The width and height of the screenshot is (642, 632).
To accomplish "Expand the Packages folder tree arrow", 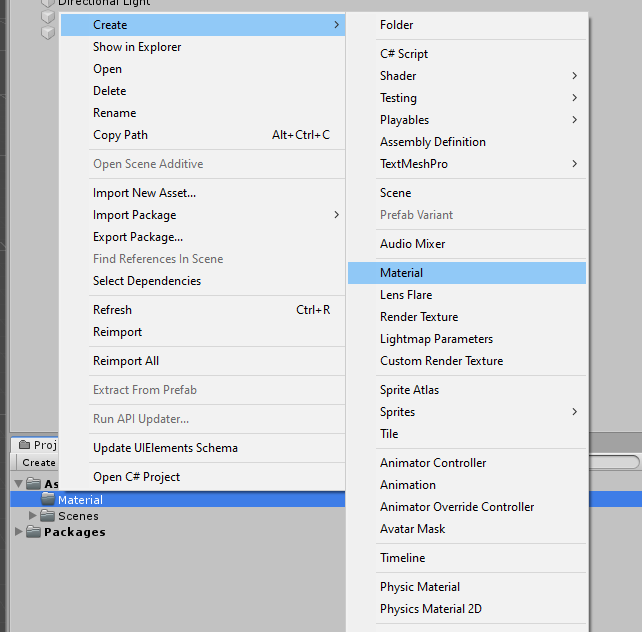I will click(x=19, y=532).
